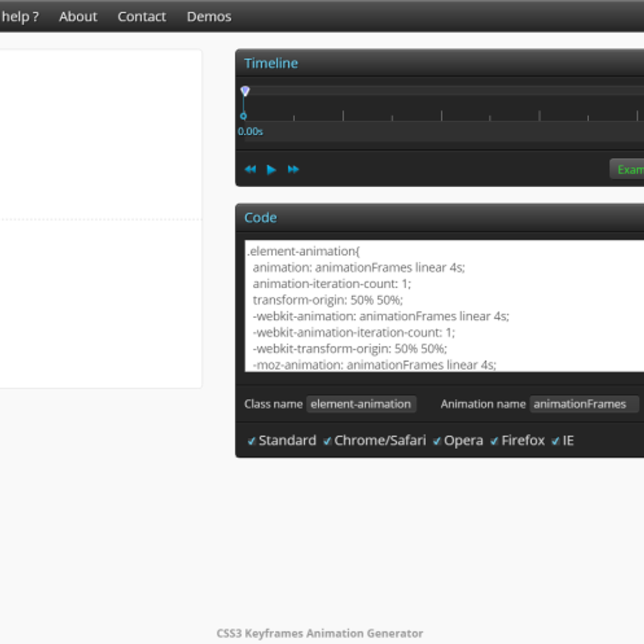This screenshot has width=644, height=644.
Task: Click the green Example button
Action: click(631, 170)
